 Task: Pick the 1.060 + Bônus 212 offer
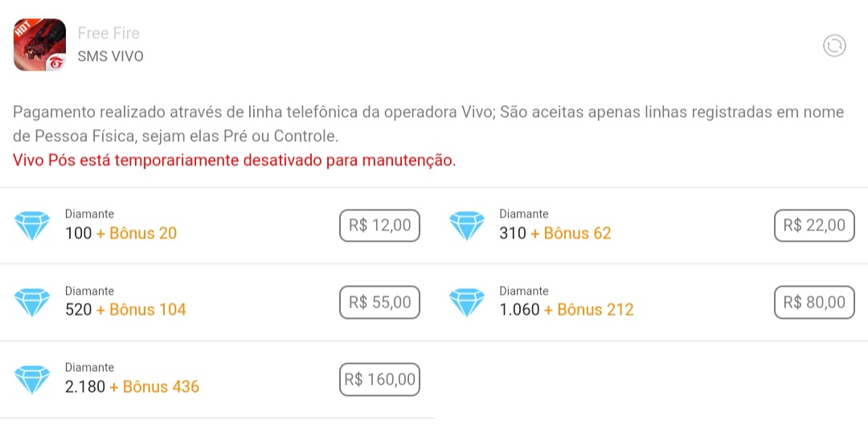pyautogui.click(x=567, y=310)
